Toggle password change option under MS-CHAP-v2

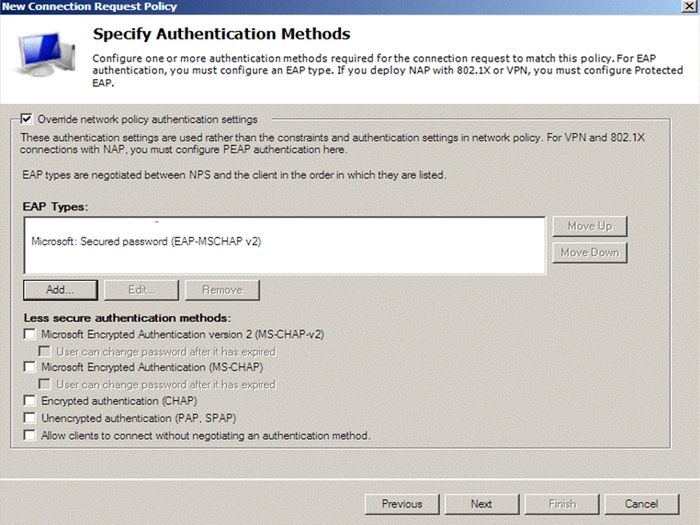(45, 351)
